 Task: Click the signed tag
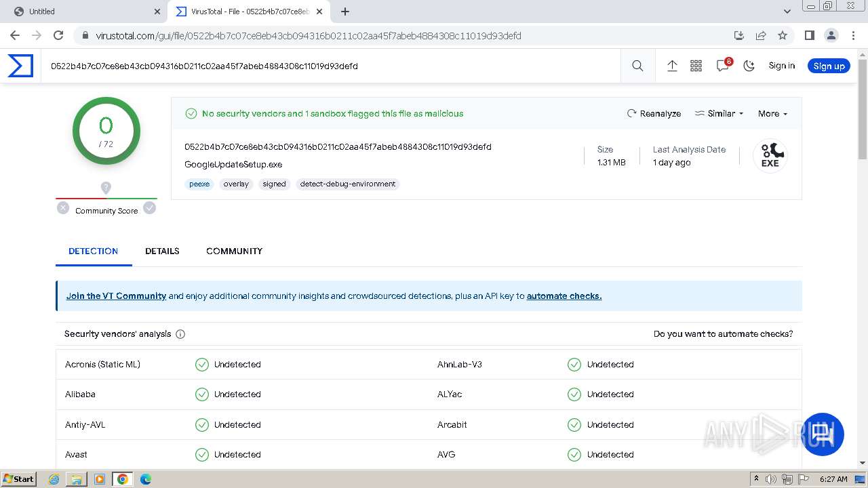pyautogui.click(x=274, y=184)
